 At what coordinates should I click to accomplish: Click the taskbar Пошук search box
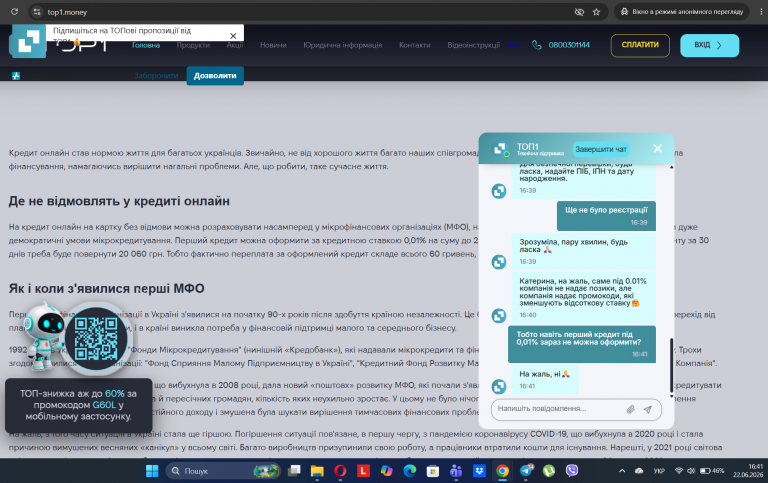click(x=223, y=471)
